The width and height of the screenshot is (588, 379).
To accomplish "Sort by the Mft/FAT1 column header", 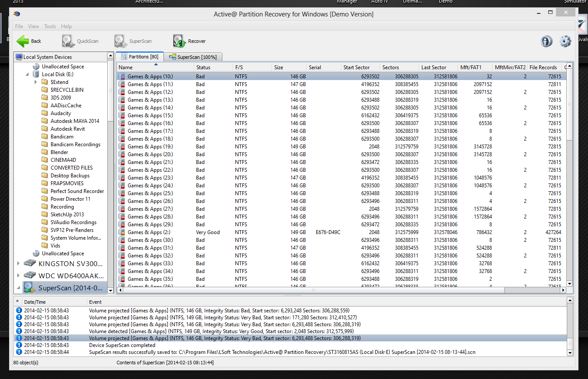I will 476,67.
